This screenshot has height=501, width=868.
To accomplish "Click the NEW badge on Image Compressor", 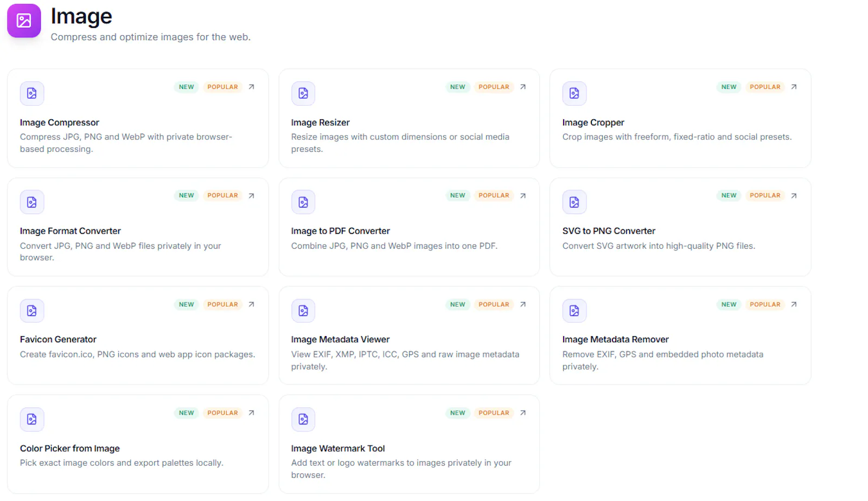I will [x=187, y=87].
